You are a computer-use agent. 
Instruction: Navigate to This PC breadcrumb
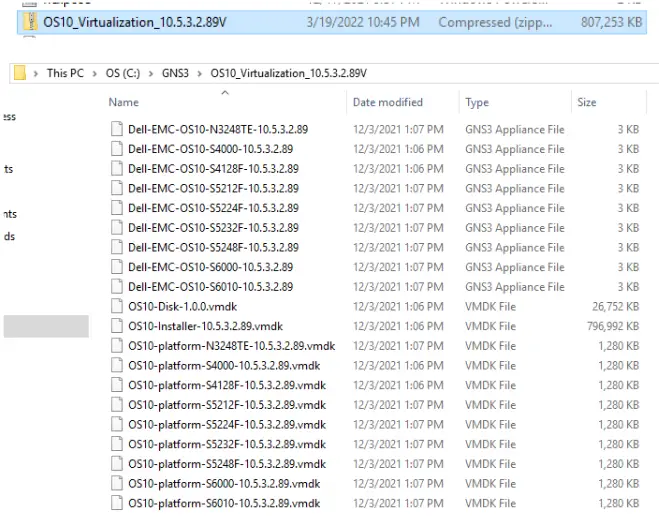tap(65, 73)
